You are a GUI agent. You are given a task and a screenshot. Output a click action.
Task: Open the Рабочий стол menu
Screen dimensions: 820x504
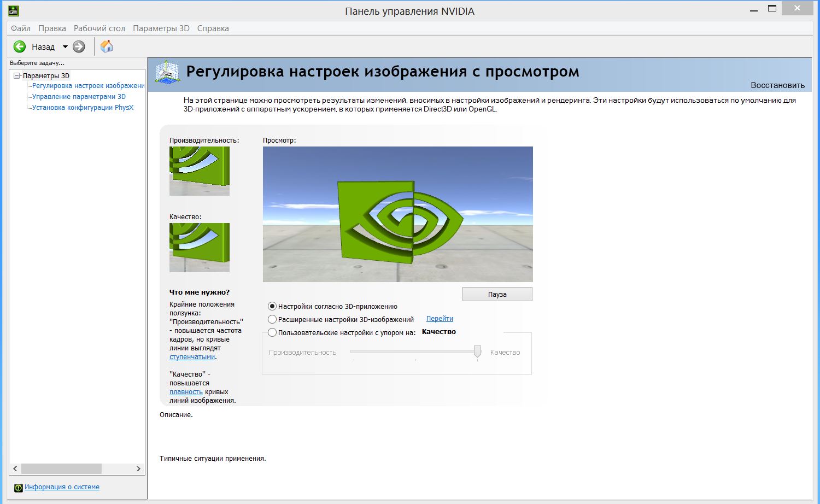99,28
